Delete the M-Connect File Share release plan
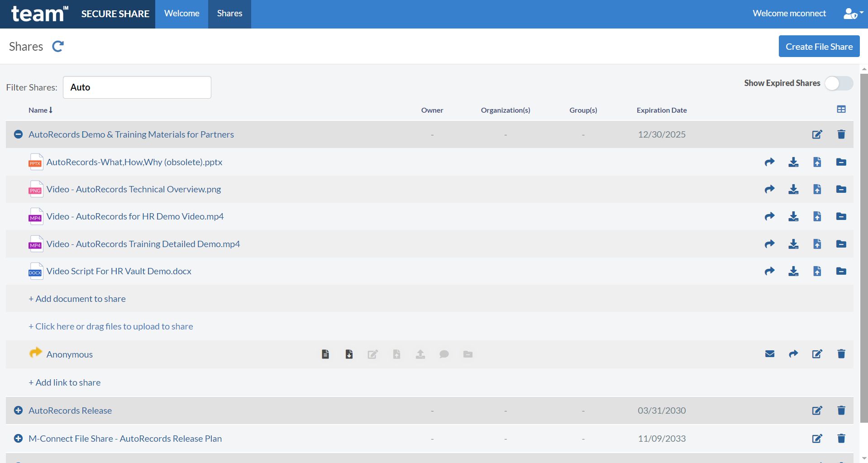The image size is (868, 463). click(x=841, y=439)
